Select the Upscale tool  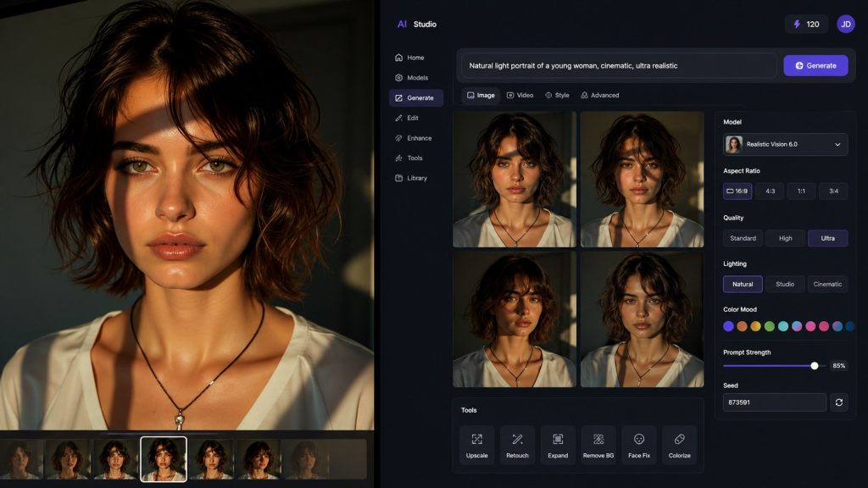click(x=476, y=445)
